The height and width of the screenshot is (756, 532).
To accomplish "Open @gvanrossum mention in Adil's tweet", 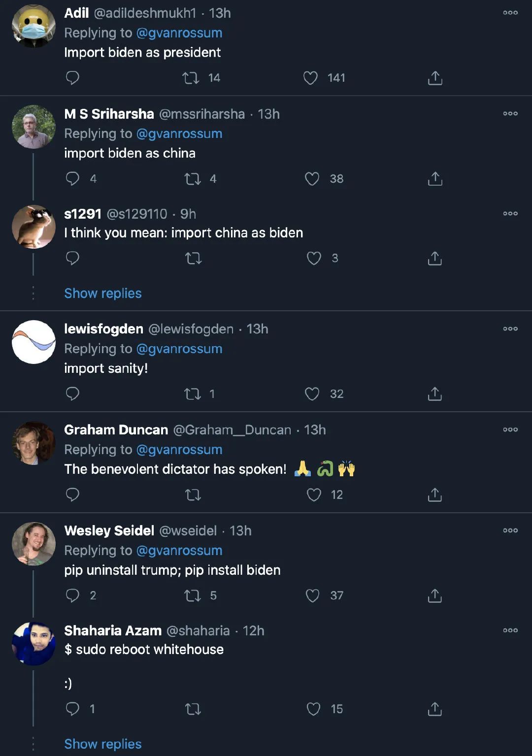I will 179,33.
